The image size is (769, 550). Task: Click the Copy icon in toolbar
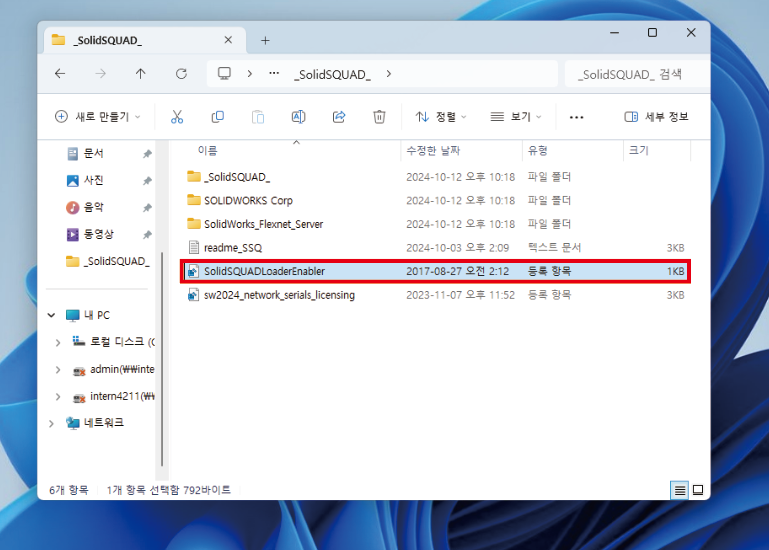click(217, 117)
